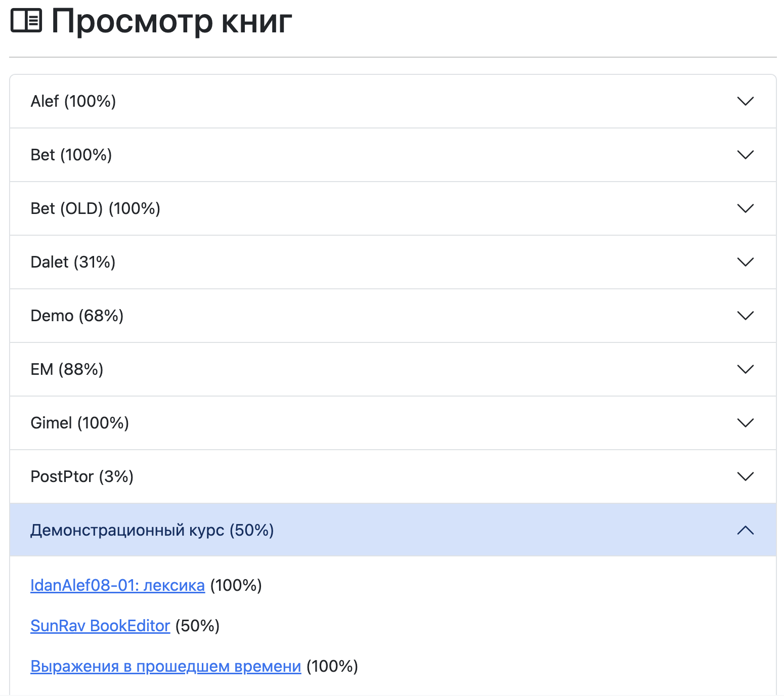Click chevron on Bet (OLD) row
This screenshot has height=696, width=784.
click(x=745, y=208)
